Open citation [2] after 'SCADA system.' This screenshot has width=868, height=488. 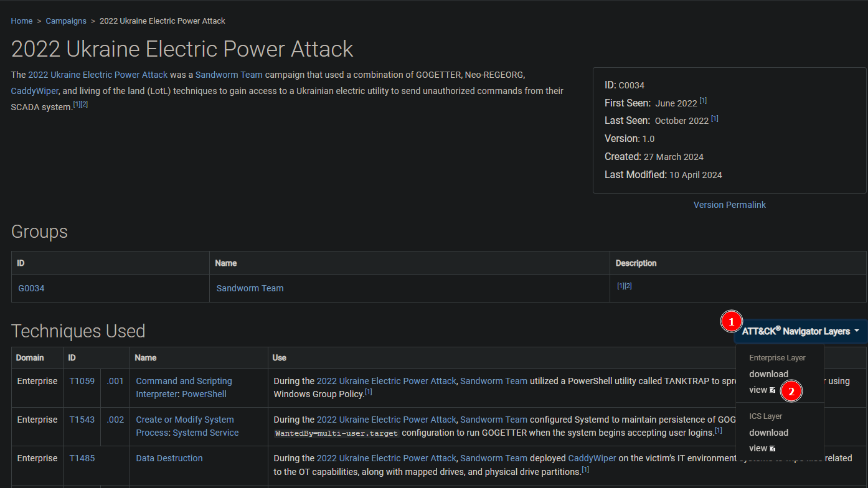84,105
